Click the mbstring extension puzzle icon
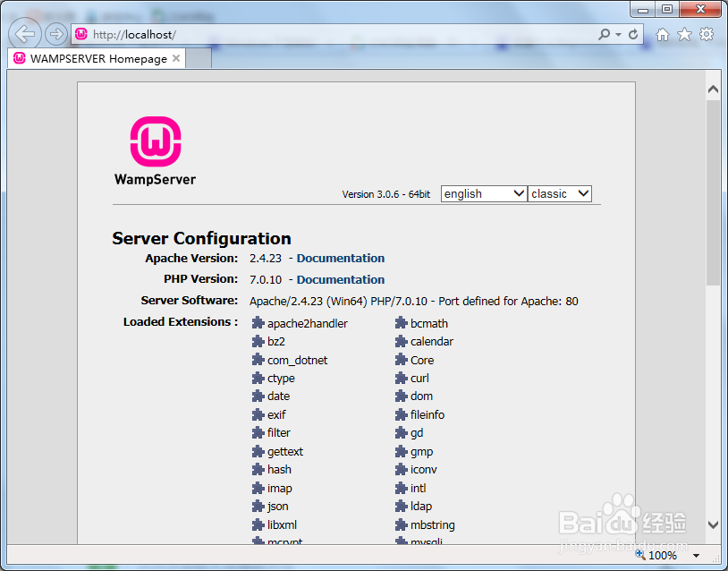 pos(402,525)
